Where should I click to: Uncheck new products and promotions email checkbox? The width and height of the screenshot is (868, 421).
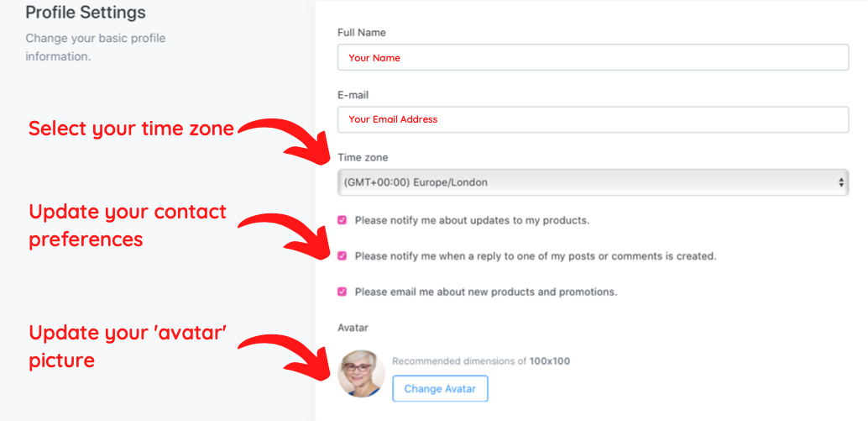tap(342, 292)
